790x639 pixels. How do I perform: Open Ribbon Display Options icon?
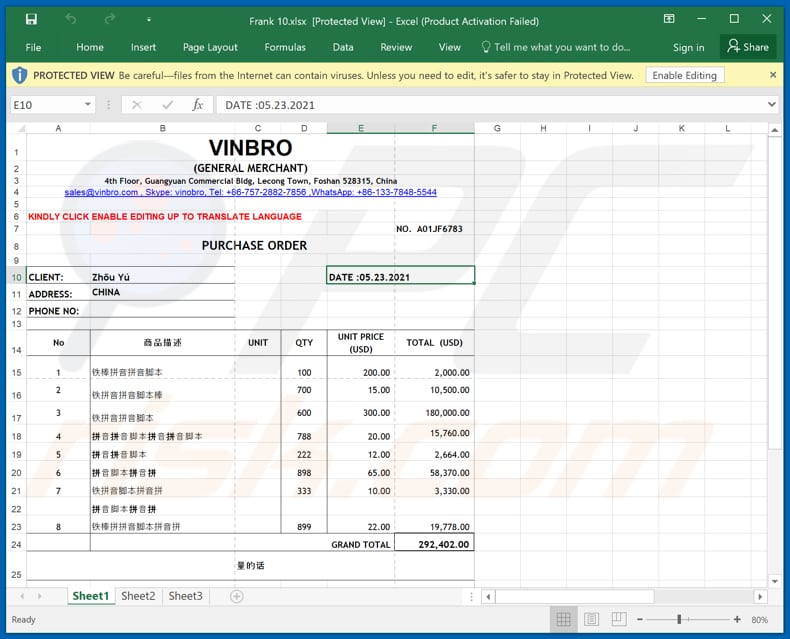[669, 19]
